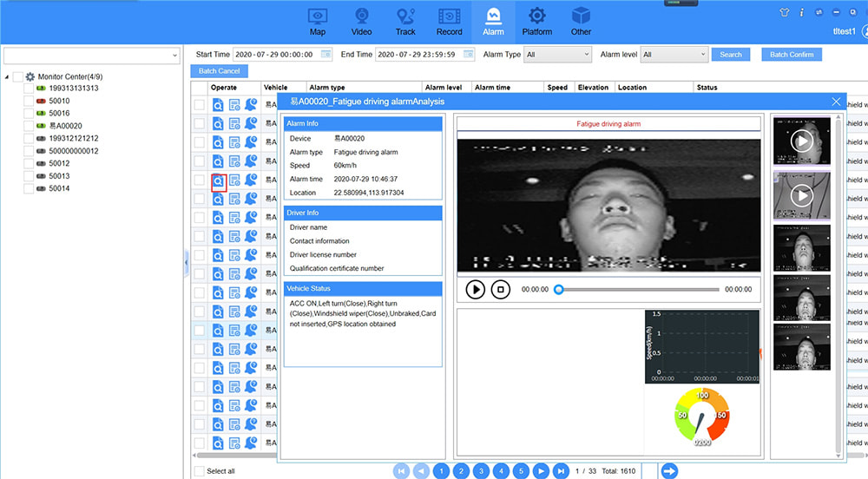Go to page 3 of alarms
Viewport: 868px width, 479px height.
(481, 470)
